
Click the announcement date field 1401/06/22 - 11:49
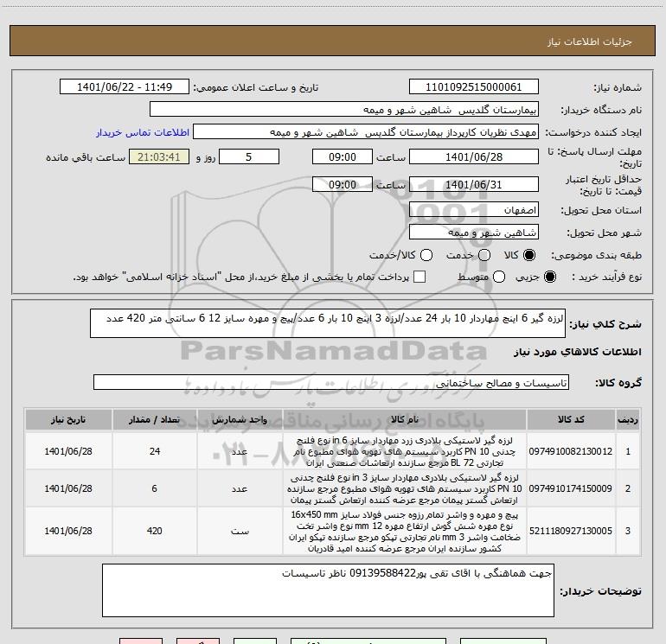pyautogui.click(x=125, y=86)
